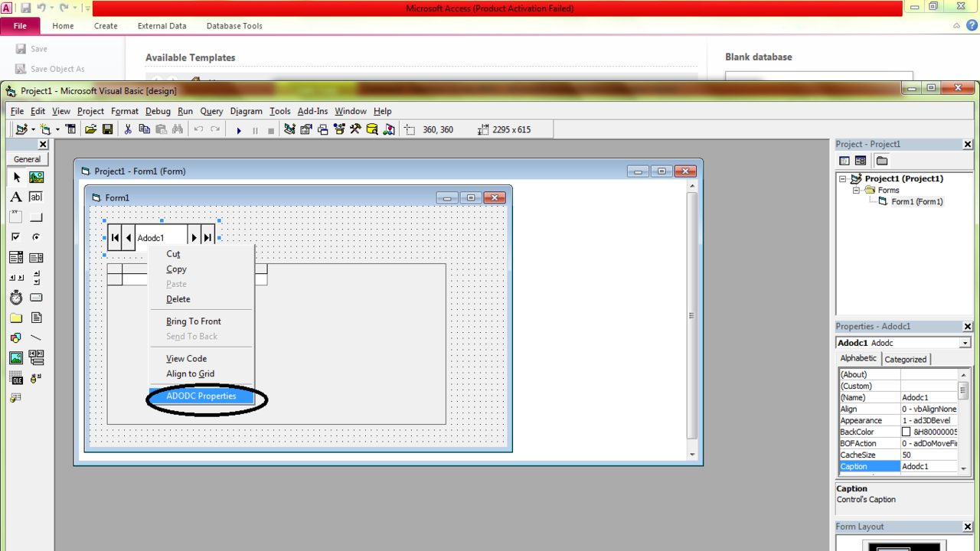This screenshot has height=551, width=980.
Task: Select the Adodc control tool in toolbox
Action: coord(36,378)
